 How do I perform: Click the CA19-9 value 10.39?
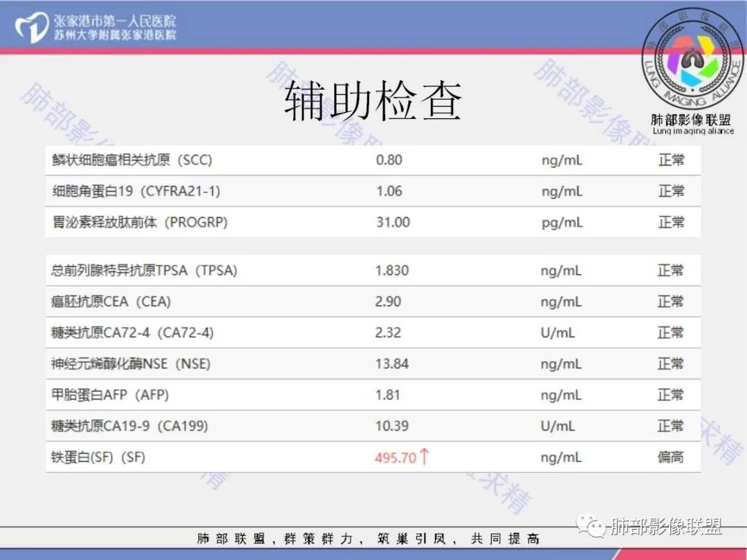(391, 426)
